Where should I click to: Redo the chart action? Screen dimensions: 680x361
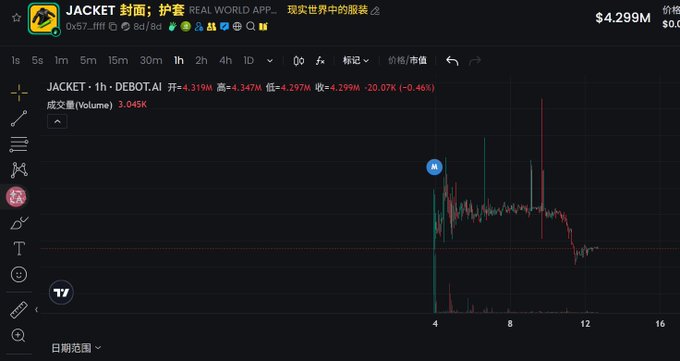pos(475,61)
